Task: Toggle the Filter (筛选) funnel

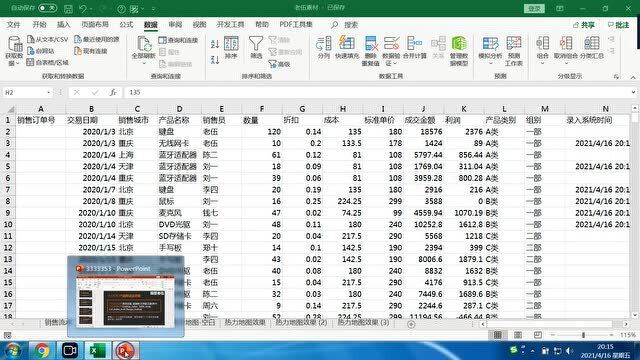Action: coord(256,47)
